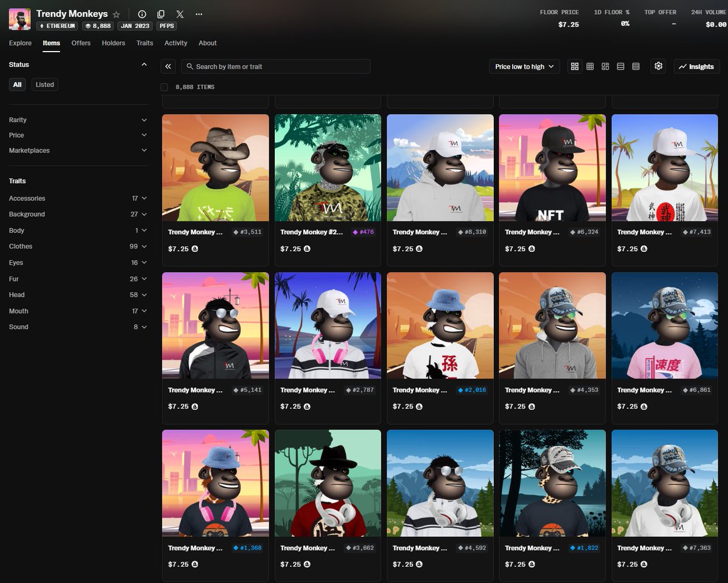Click the floor price value $7.25
The image size is (728, 583).
[568, 24]
